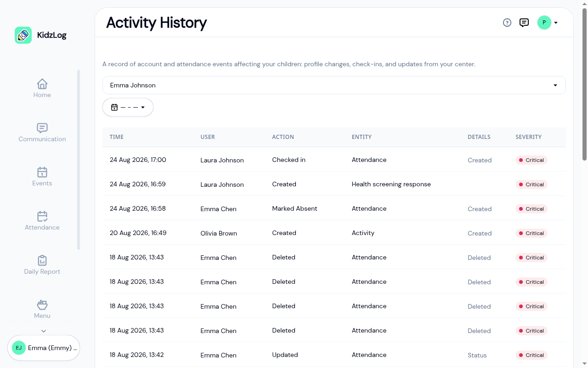Open the Communication chat icon
This screenshot has width=588, height=368.
pos(42,128)
